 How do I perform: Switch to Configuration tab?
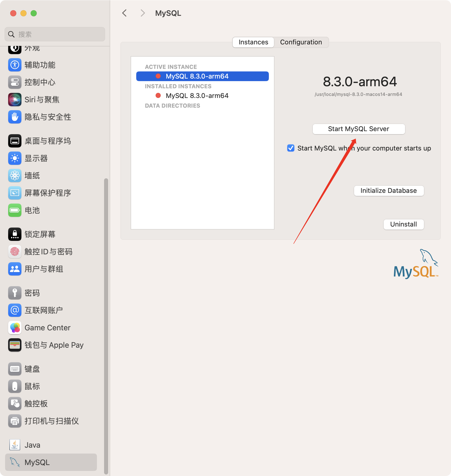click(x=301, y=42)
